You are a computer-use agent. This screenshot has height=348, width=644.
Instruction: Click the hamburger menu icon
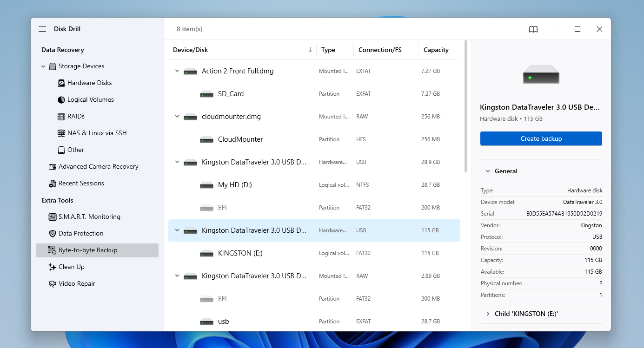click(x=42, y=29)
